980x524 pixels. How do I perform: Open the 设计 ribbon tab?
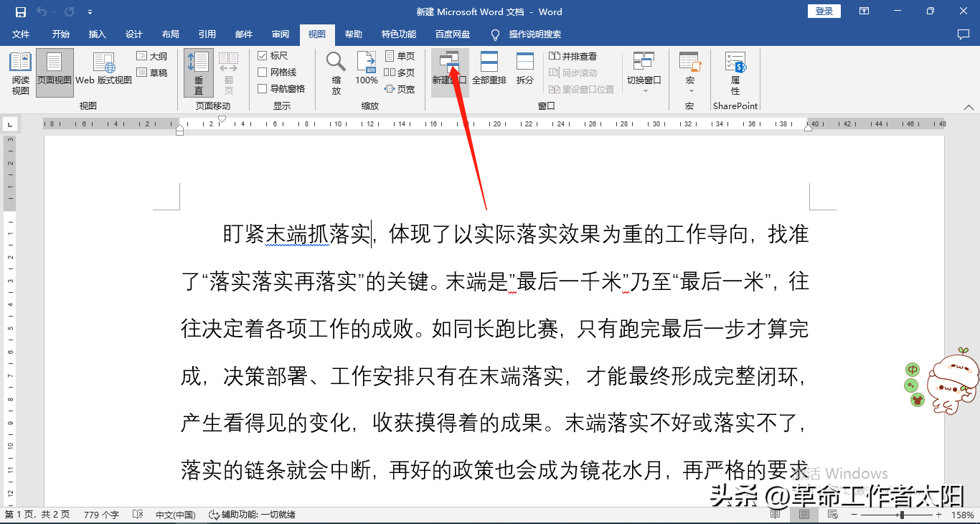134,34
